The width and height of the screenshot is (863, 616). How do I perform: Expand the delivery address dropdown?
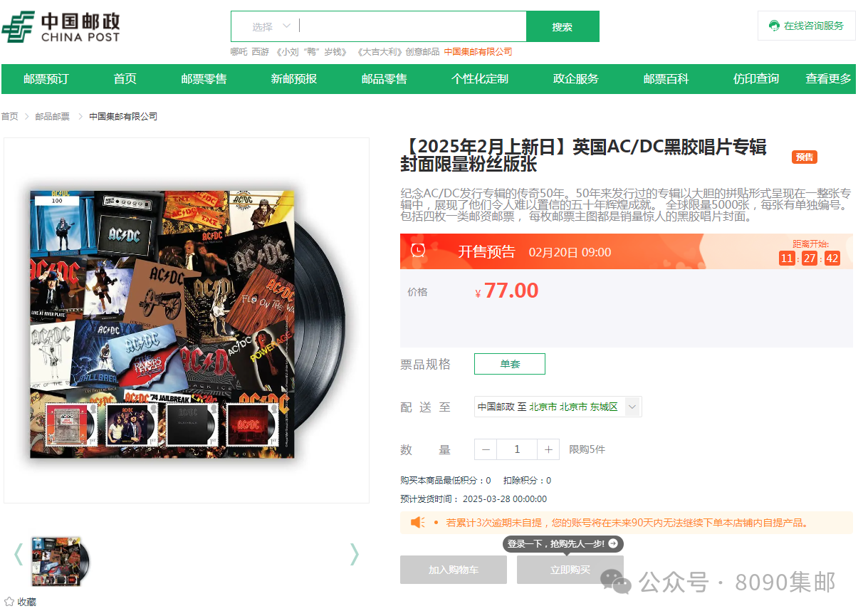(x=632, y=407)
